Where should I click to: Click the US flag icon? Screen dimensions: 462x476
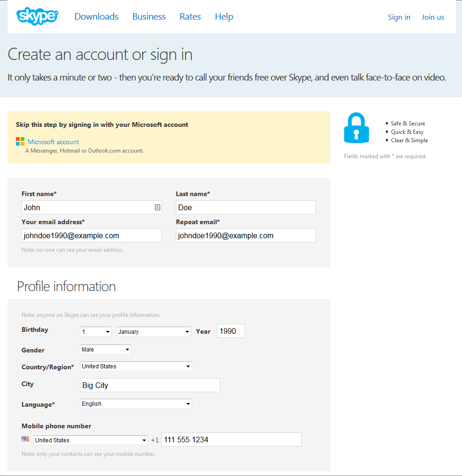[x=25, y=439]
